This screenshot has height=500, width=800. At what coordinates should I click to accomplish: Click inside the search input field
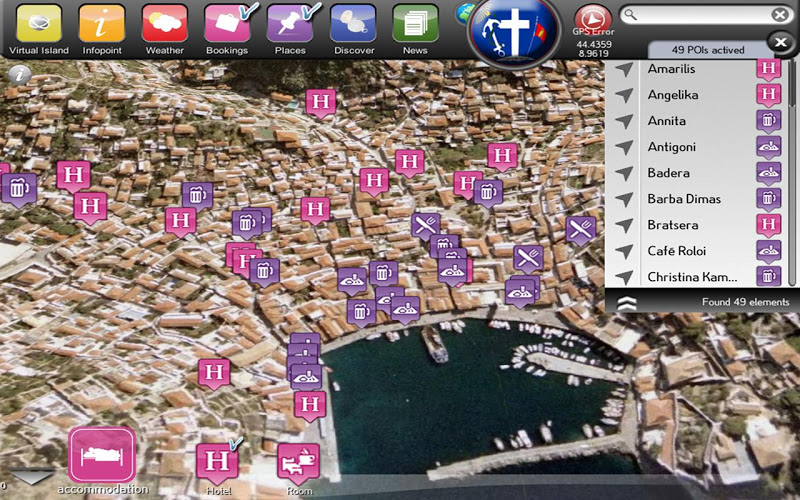(700, 15)
